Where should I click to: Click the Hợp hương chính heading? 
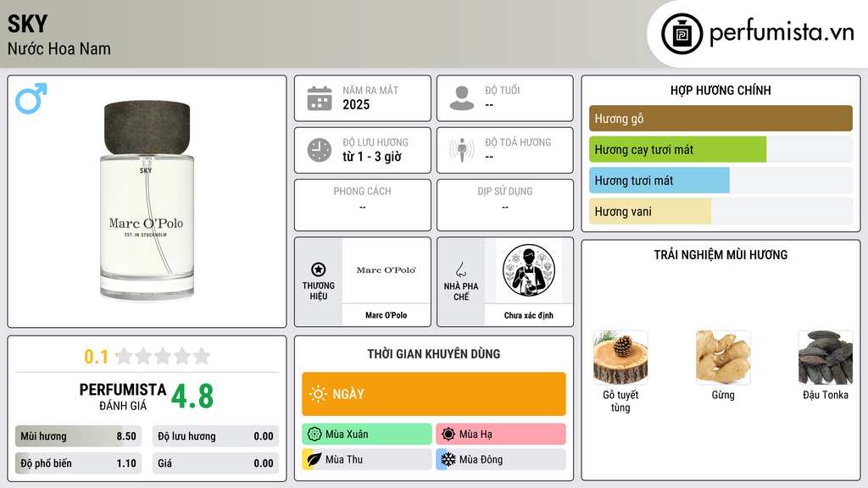[721, 90]
